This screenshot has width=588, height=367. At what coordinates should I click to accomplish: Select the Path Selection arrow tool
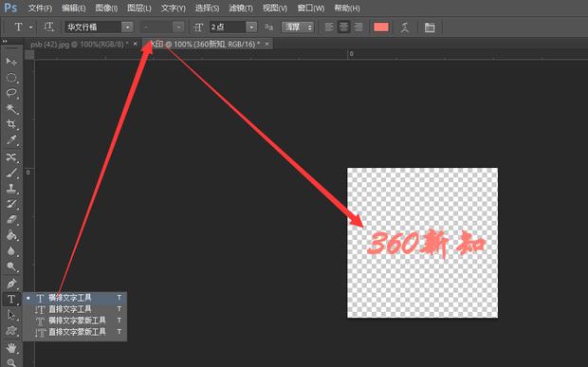click(11, 315)
